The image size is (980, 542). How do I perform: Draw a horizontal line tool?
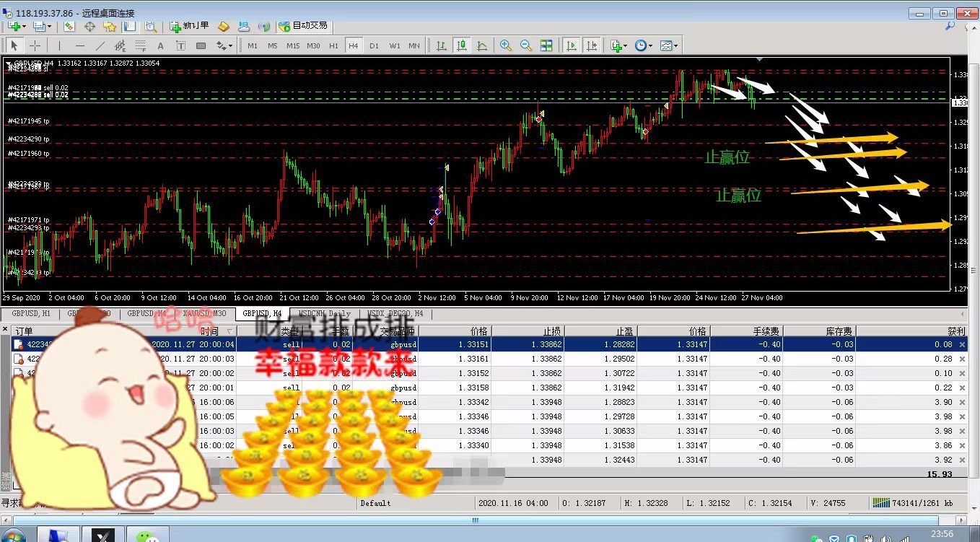[x=79, y=45]
